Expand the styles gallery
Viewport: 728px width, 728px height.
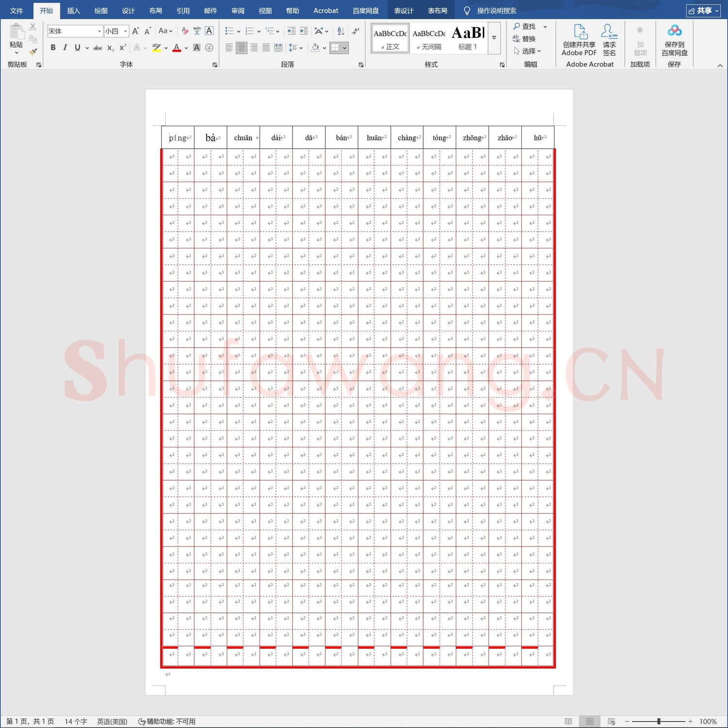[x=494, y=38]
